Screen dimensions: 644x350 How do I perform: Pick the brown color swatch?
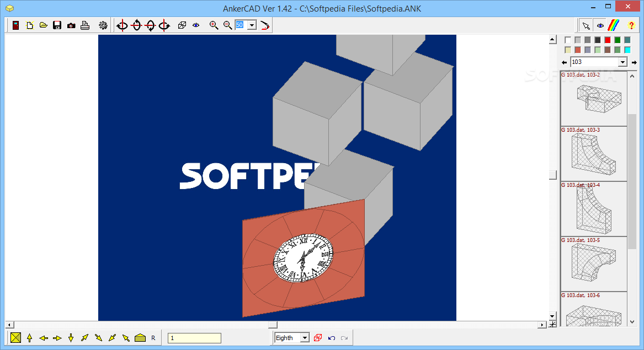[x=608, y=50]
